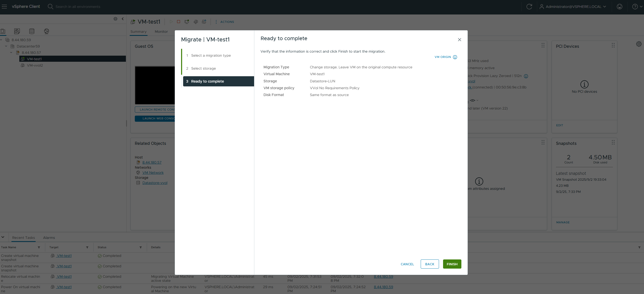644x294 pixels.
Task: Collapse the Datacenter59 tree node
Action: pyautogui.click(x=6, y=46)
